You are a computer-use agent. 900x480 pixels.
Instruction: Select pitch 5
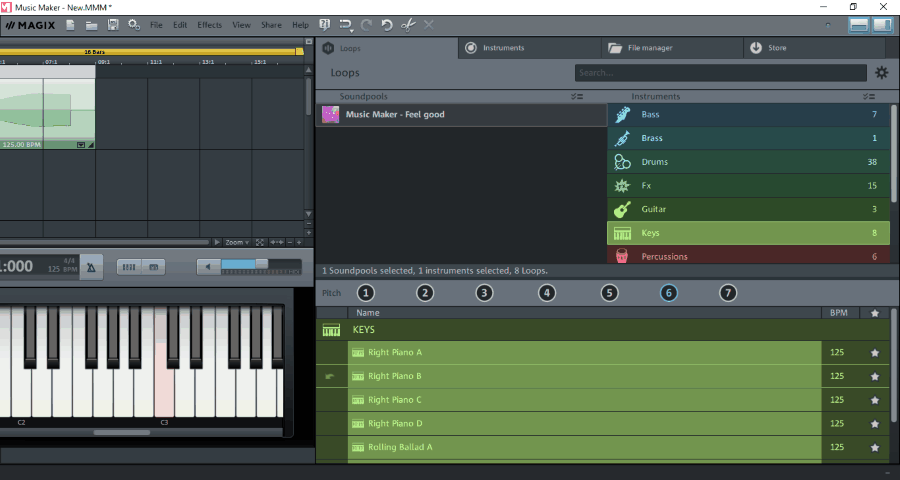click(x=609, y=293)
